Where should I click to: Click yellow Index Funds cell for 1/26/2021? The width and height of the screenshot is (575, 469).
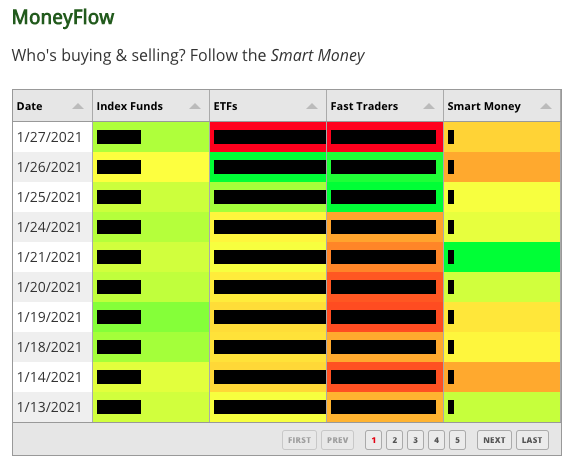click(x=151, y=167)
